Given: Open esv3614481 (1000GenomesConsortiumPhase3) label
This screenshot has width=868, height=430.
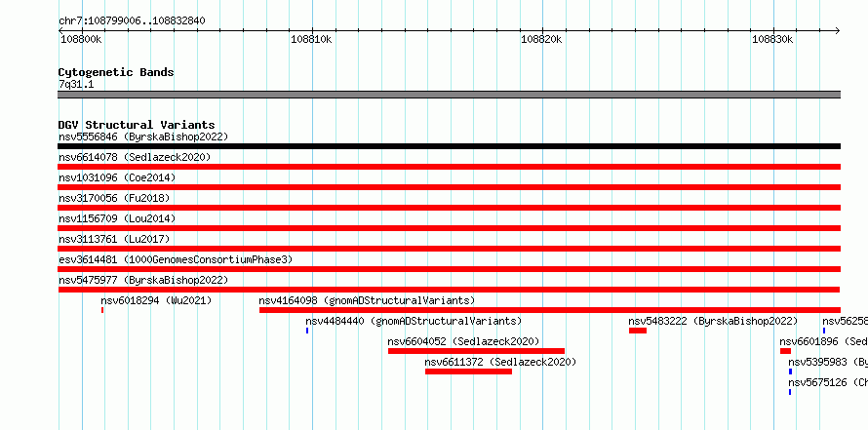Looking at the screenshot, I should (x=176, y=259).
